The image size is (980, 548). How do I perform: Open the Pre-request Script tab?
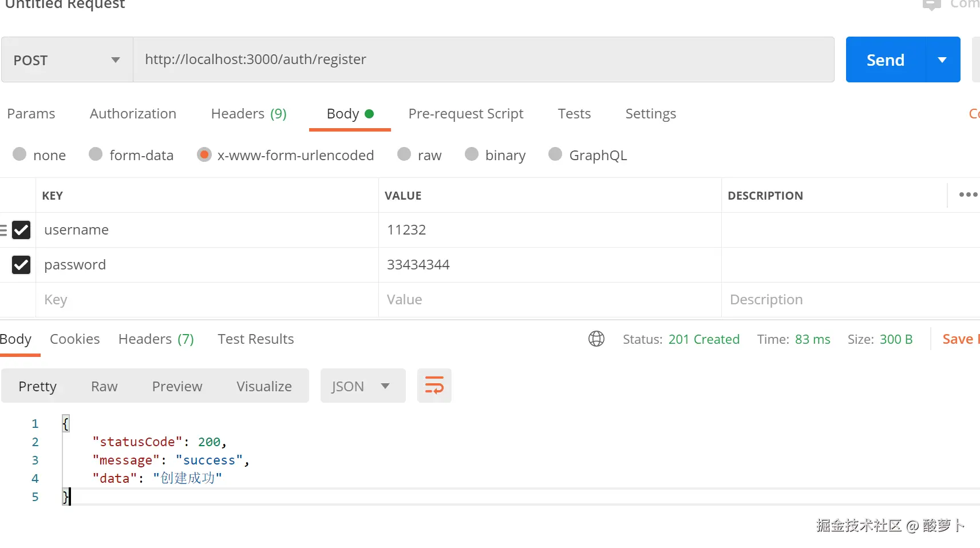pos(466,114)
